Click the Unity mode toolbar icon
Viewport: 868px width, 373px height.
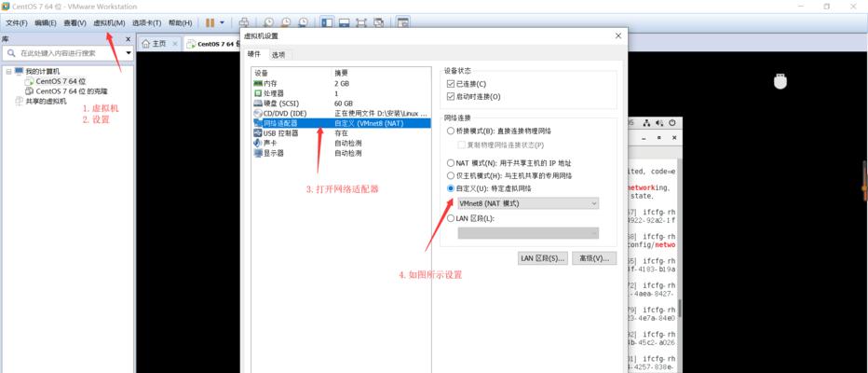coord(379,22)
